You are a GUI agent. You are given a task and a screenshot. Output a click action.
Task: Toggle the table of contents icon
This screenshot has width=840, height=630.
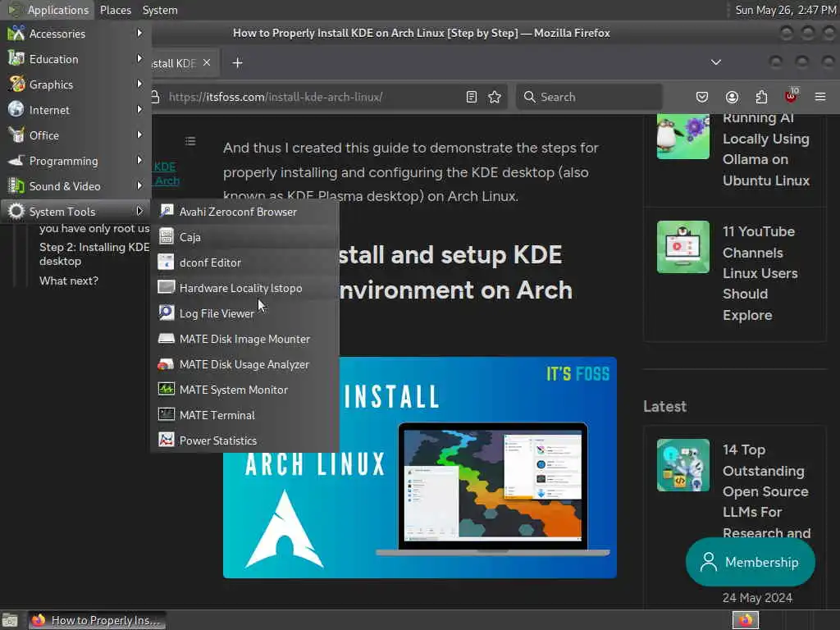190,141
